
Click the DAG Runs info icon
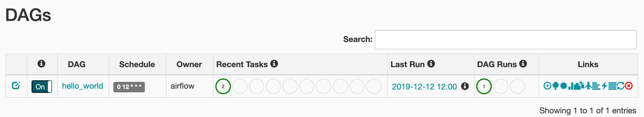[523, 63]
